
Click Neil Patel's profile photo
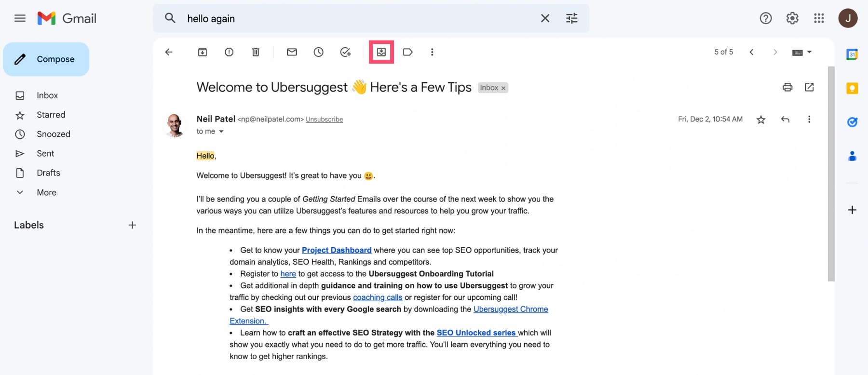(x=175, y=125)
